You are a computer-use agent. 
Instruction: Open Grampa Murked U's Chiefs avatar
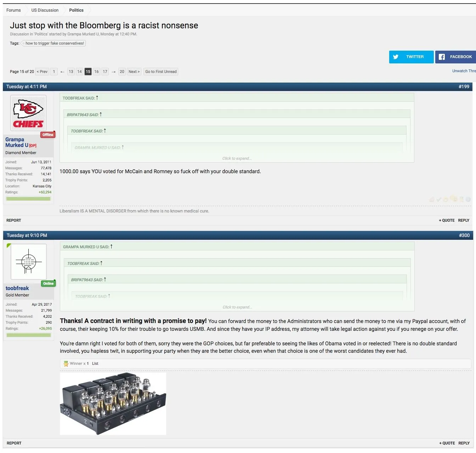[28, 113]
